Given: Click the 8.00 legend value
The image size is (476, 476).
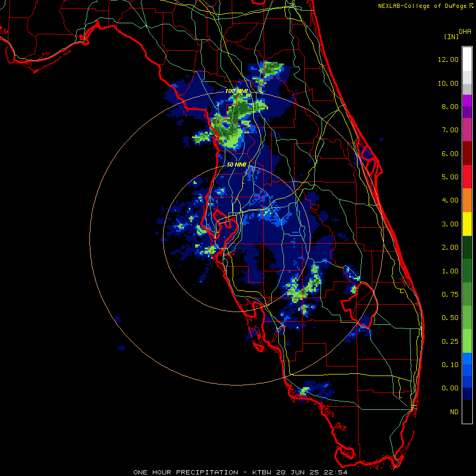Looking at the screenshot, I should (x=450, y=106).
